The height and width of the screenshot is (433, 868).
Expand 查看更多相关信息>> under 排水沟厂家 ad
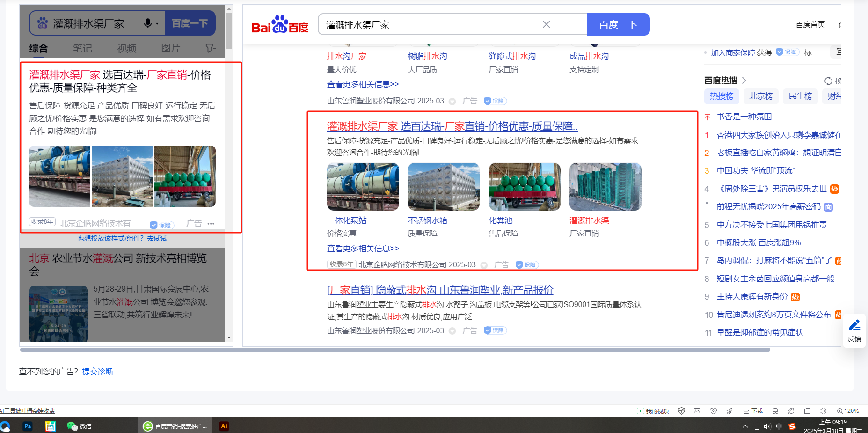pyautogui.click(x=363, y=84)
